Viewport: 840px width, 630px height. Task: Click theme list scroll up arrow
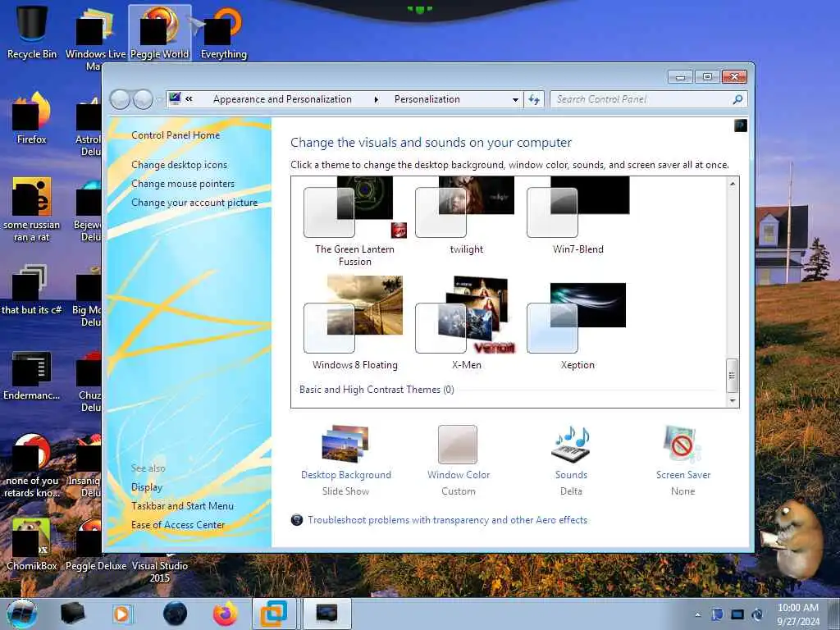point(733,184)
